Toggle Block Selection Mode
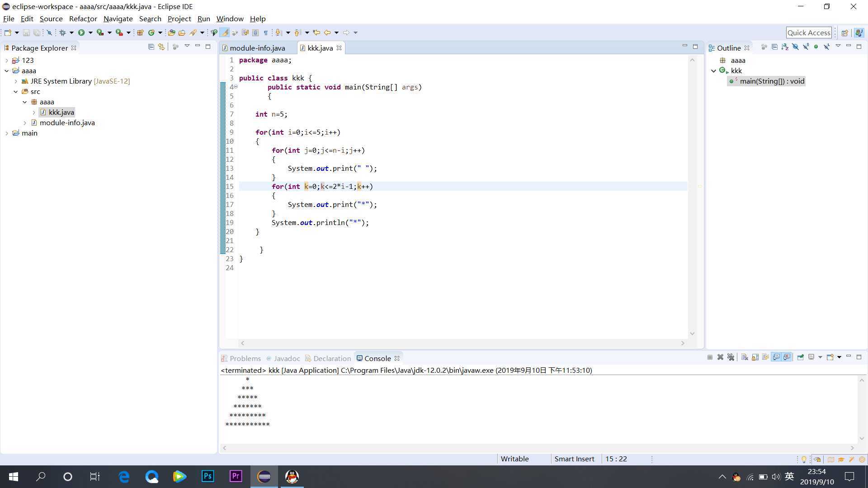This screenshot has width=868, height=488. (255, 33)
